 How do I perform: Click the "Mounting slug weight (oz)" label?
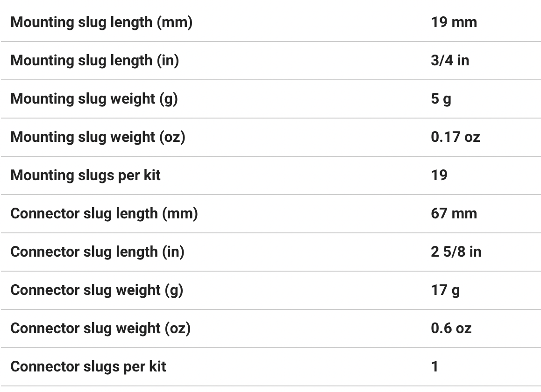(x=98, y=137)
